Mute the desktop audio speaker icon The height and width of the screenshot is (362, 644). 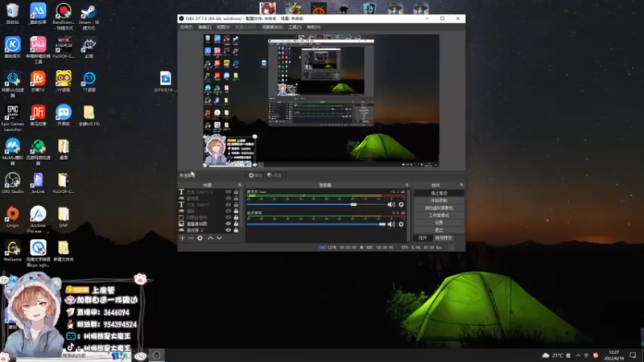point(391,224)
